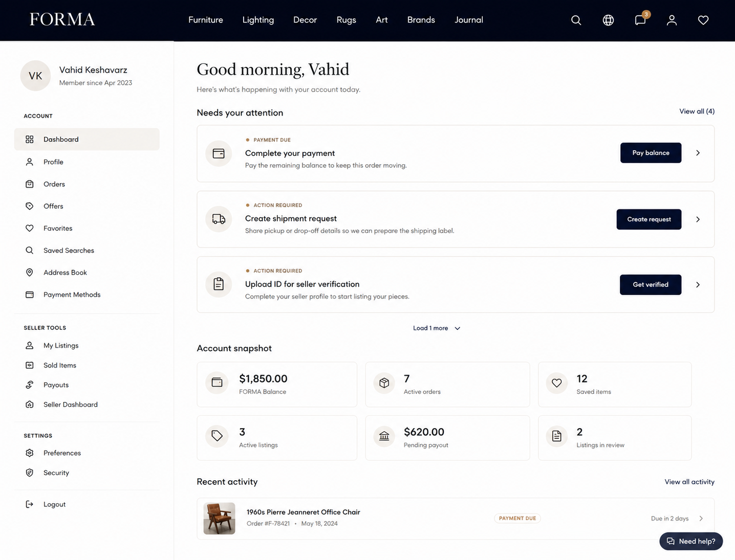Open the Rugs menu

346,20
